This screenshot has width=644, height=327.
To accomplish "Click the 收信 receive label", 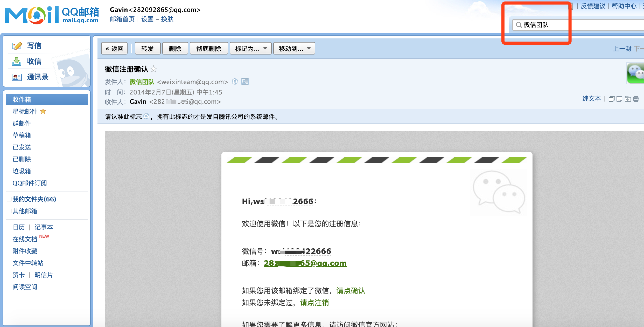I will point(34,62).
